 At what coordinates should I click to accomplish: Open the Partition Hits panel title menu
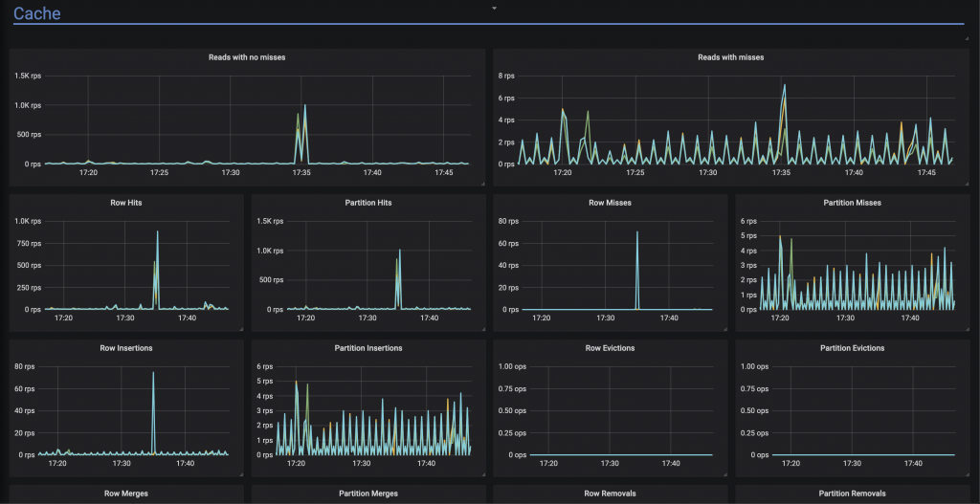(368, 203)
